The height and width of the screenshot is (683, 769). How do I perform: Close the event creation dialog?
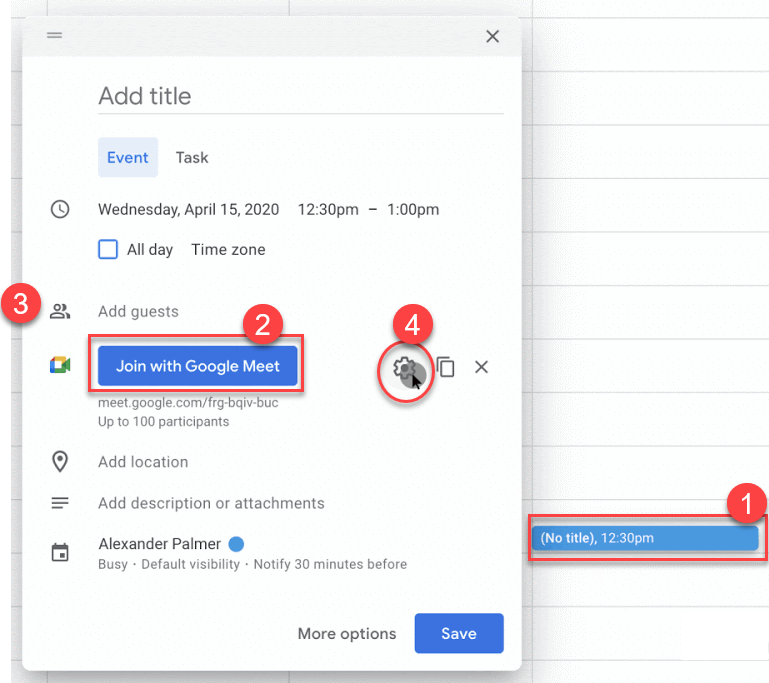click(492, 36)
